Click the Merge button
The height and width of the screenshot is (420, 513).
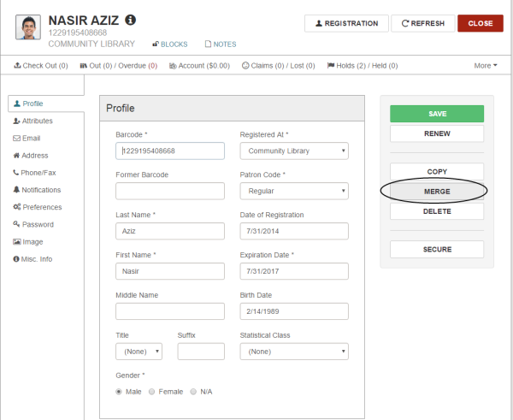[436, 192]
